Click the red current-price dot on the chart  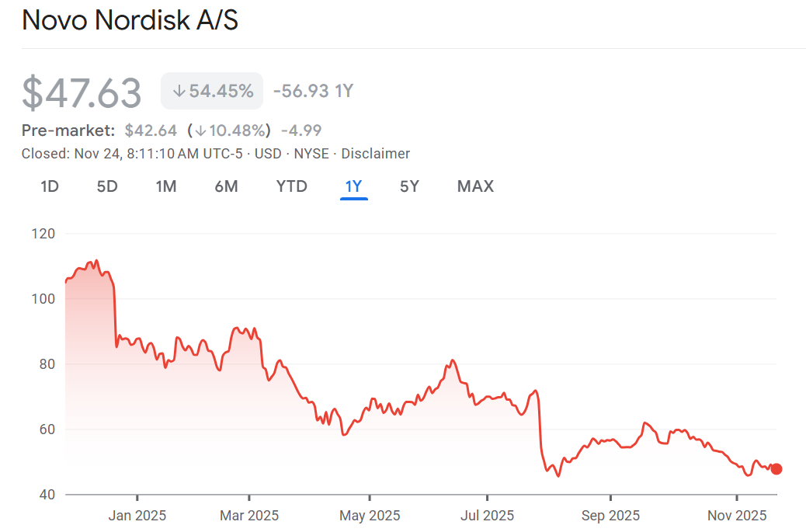(x=776, y=469)
